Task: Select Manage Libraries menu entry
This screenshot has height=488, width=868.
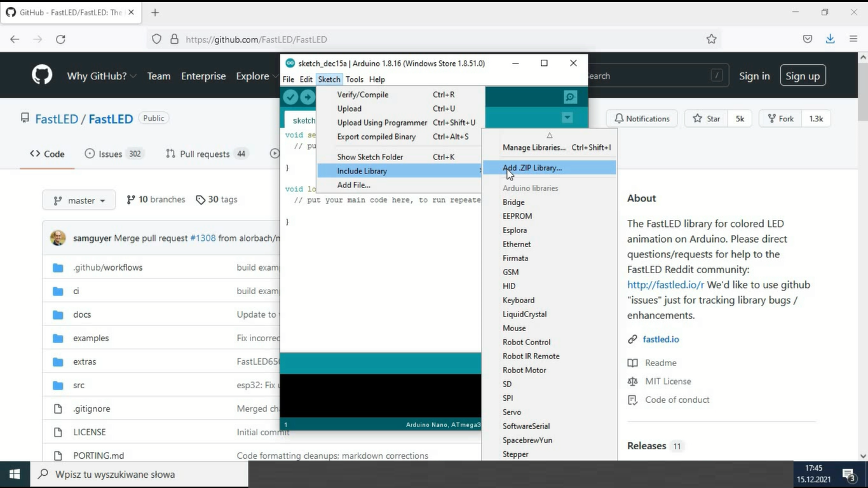Action: coord(549,147)
